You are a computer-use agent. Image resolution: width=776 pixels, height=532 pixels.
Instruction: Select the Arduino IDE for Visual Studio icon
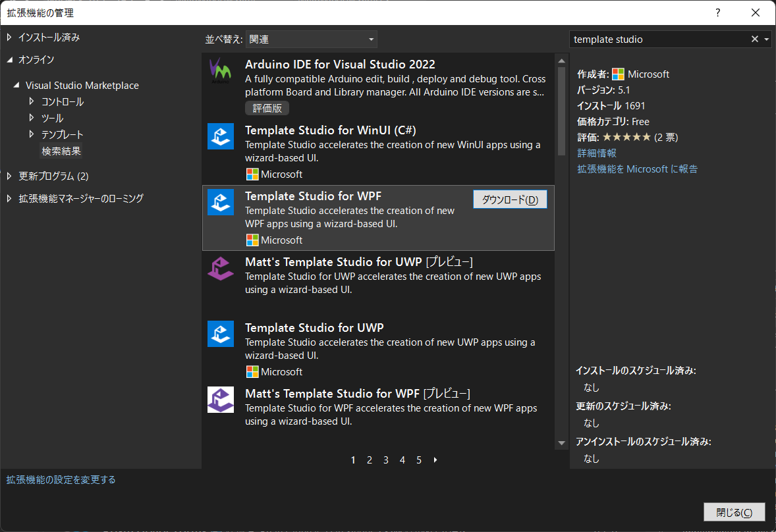pos(220,70)
